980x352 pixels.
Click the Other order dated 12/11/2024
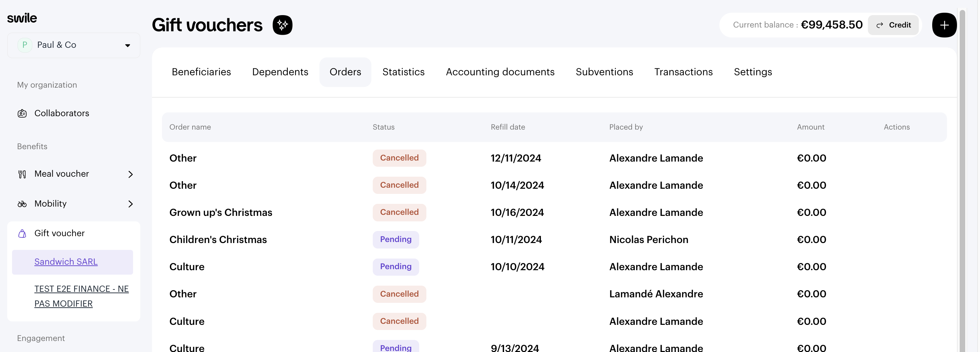tap(183, 158)
